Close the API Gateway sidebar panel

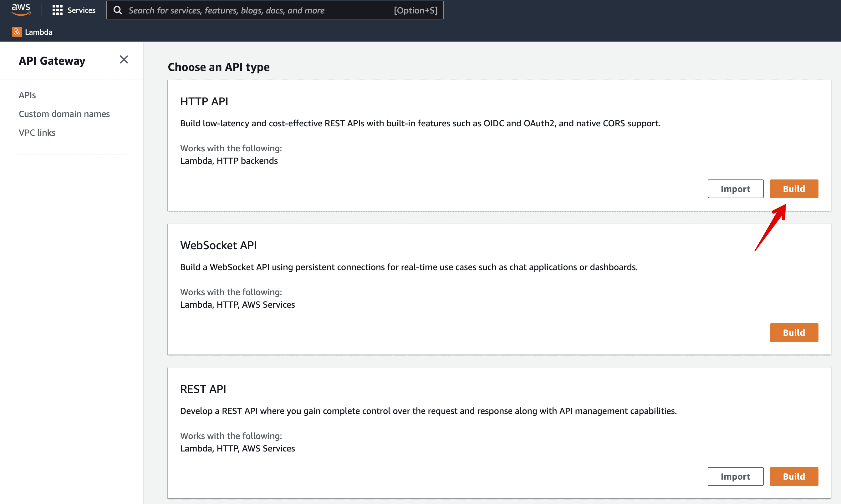(x=124, y=59)
